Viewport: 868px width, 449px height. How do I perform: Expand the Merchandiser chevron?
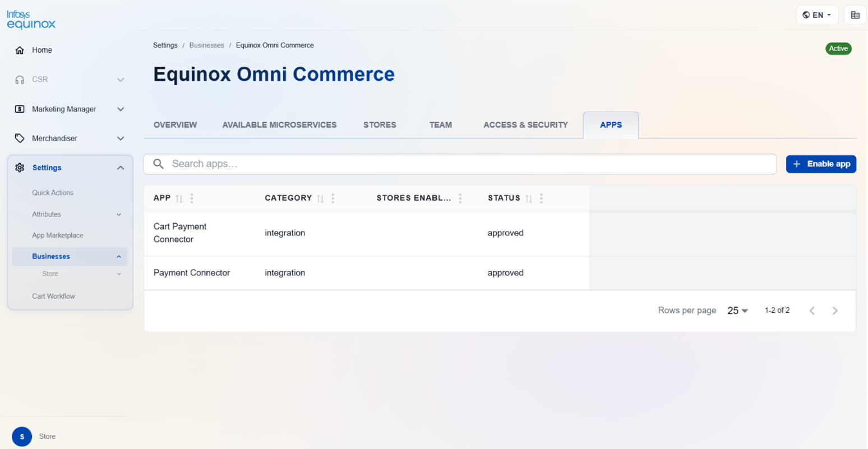click(x=121, y=138)
